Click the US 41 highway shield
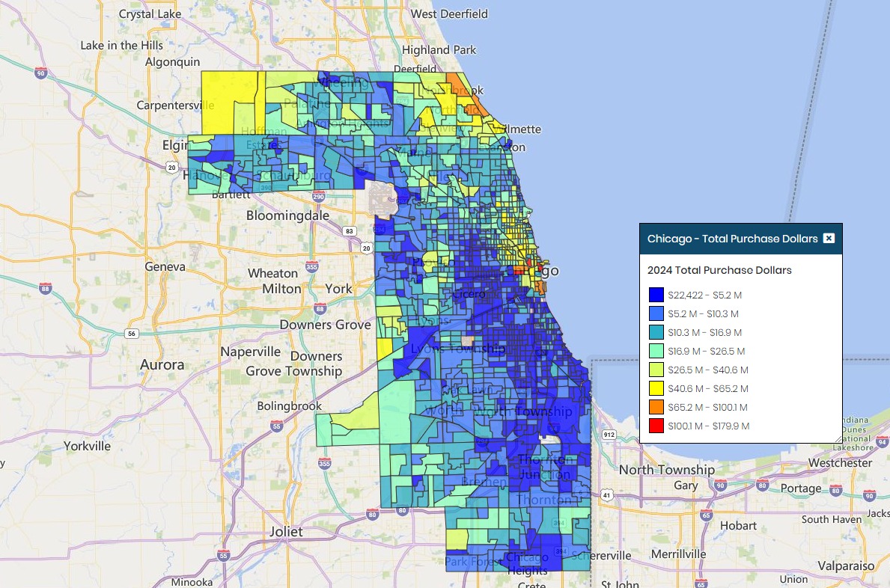This screenshot has height=588, width=890. pyautogui.click(x=607, y=495)
